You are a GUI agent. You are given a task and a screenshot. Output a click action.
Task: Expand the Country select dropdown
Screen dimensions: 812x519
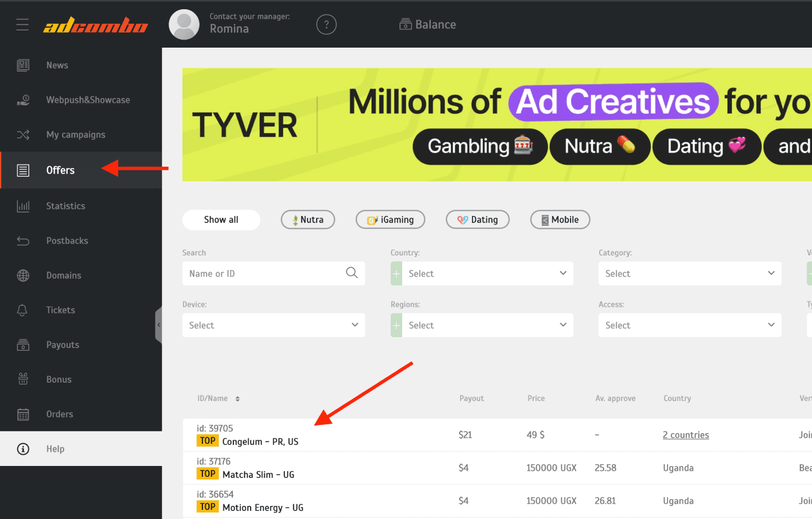[482, 274]
